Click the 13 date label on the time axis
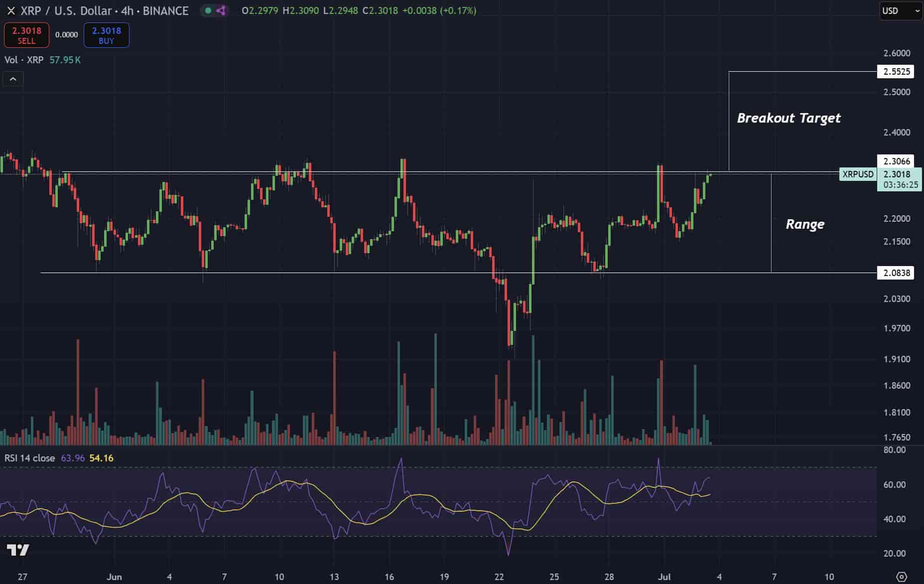 334,577
